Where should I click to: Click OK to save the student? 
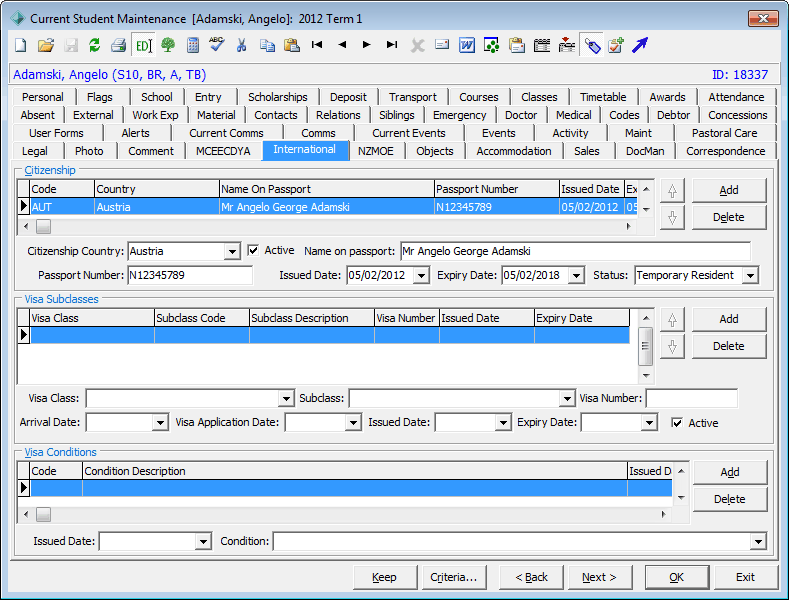[x=677, y=577]
